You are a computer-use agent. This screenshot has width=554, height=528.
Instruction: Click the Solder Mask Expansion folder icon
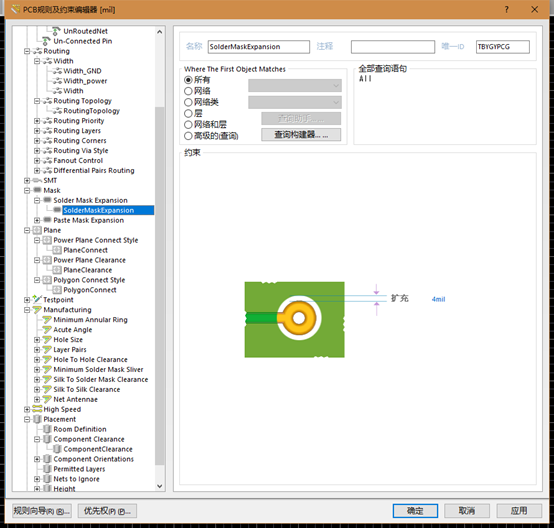(x=47, y=200)
